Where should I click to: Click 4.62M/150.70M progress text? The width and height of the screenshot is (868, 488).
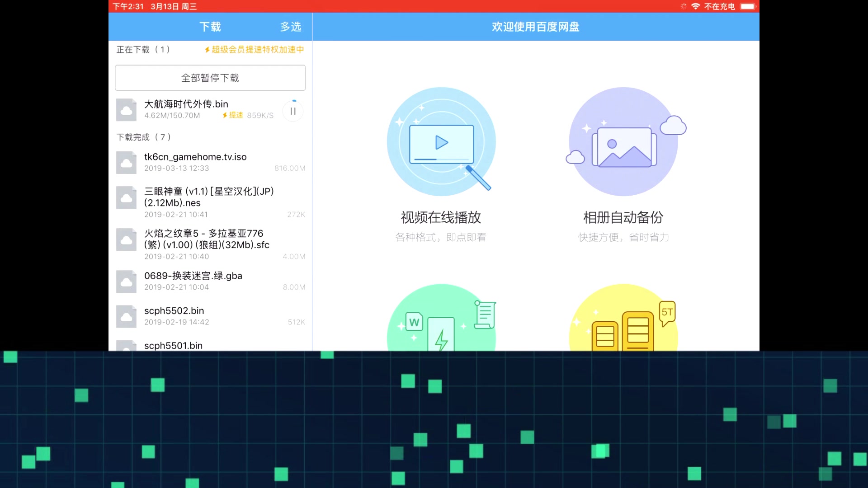click(172, 115)
